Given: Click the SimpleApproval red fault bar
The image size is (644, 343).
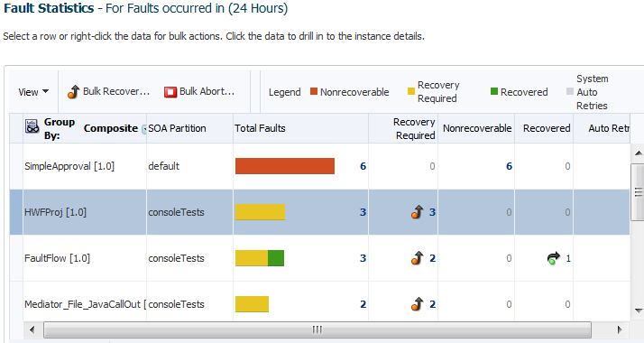Looking at the screenshot, I should [285, 166].
